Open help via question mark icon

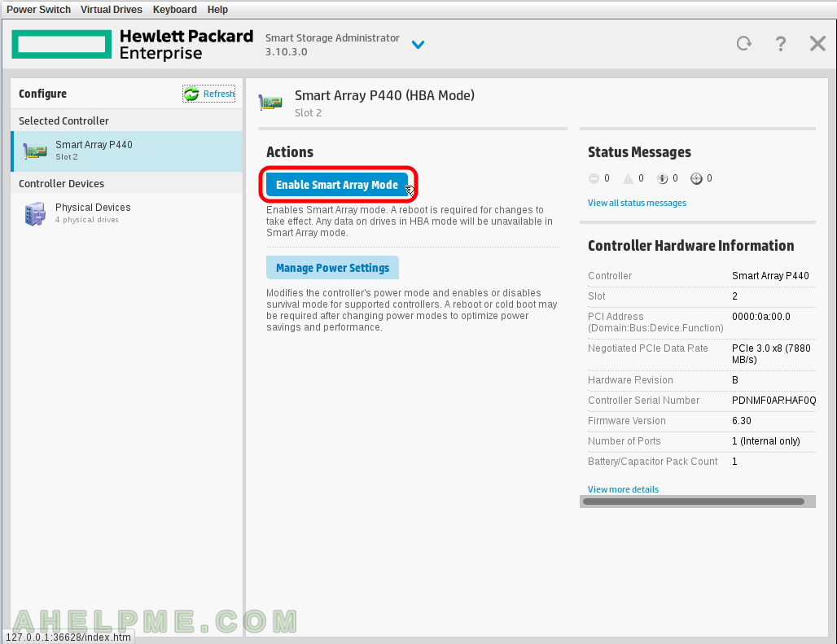pyautogui.click(x=781, y=44)
